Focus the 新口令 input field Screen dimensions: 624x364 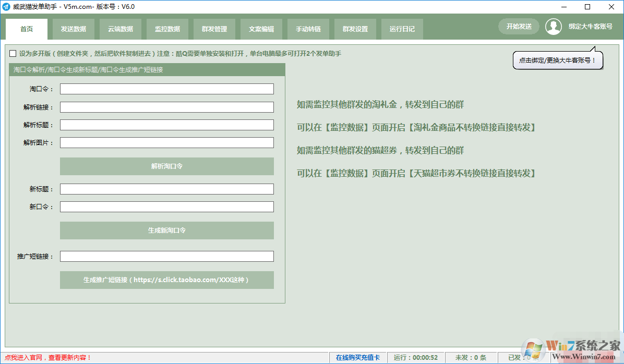[x=167, y=207]
